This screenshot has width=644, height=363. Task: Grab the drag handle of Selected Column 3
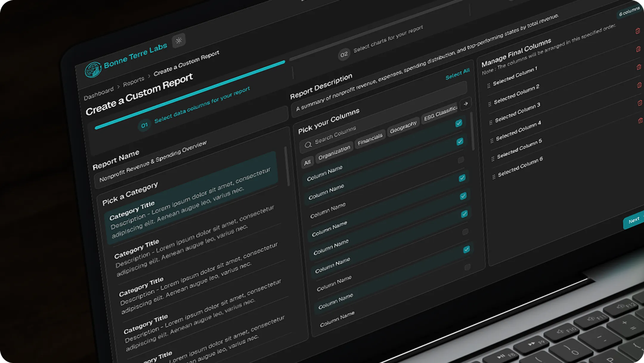pos(491,122)
